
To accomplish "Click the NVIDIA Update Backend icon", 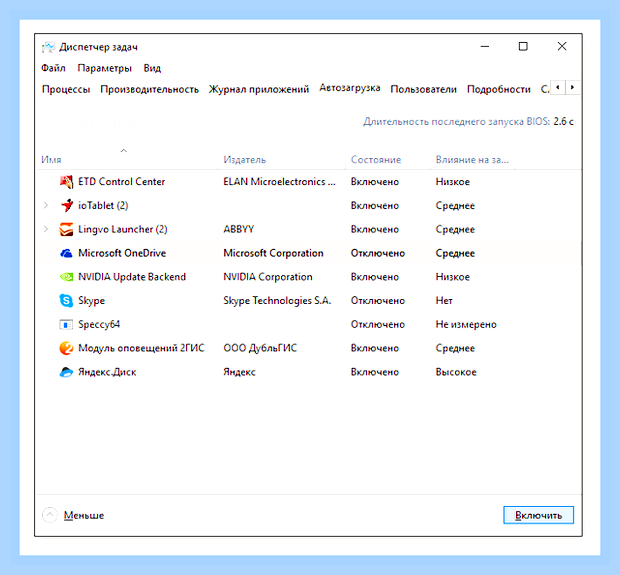I will 66,277.
